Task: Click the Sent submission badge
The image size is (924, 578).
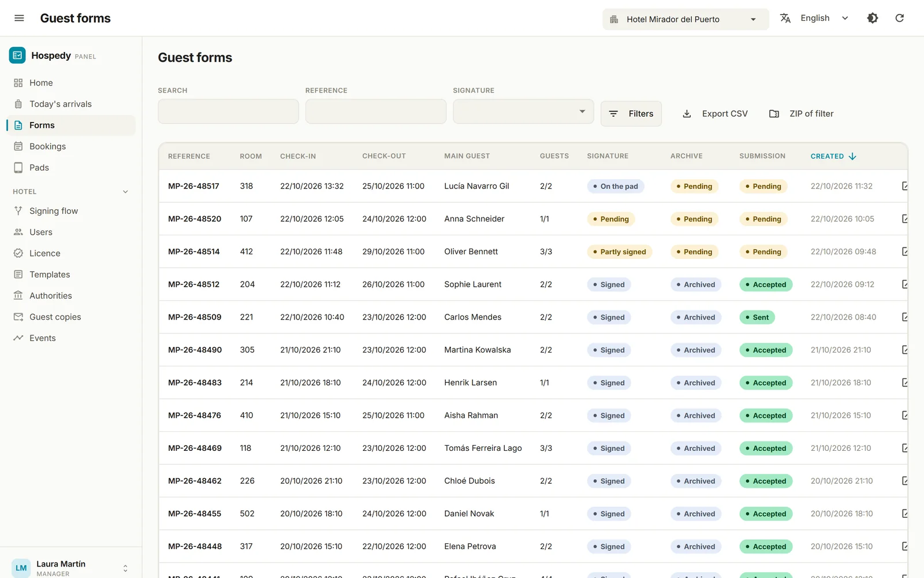Action: (757, 317)
